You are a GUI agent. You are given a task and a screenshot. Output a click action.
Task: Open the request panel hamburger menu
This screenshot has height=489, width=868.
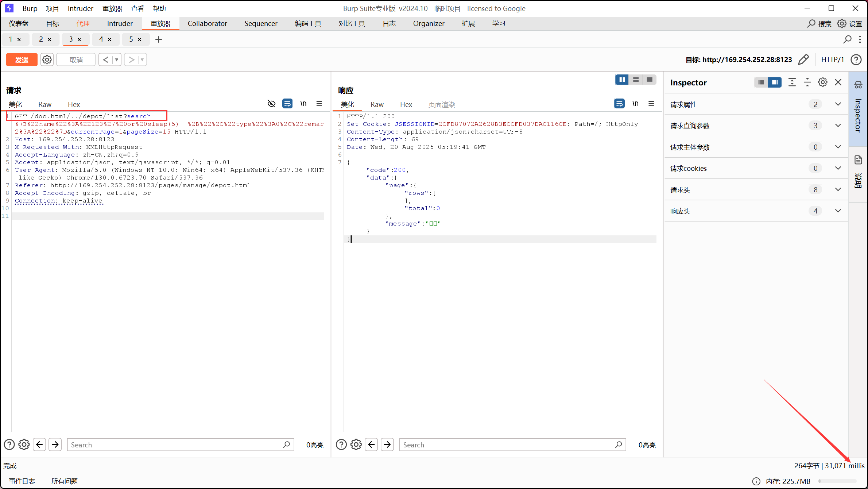(319, 104)
